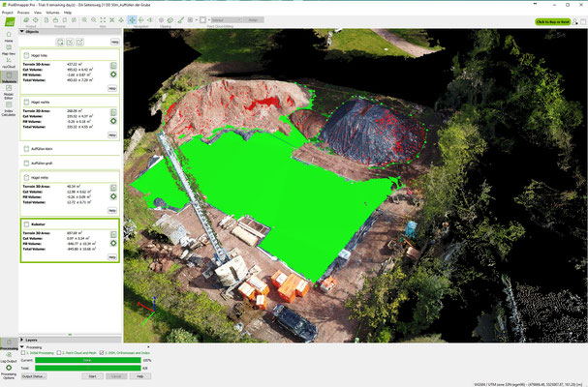Collapse the Processing section arrow
The height and width of the screenshot is (387, 588).
tap(22, 347)
